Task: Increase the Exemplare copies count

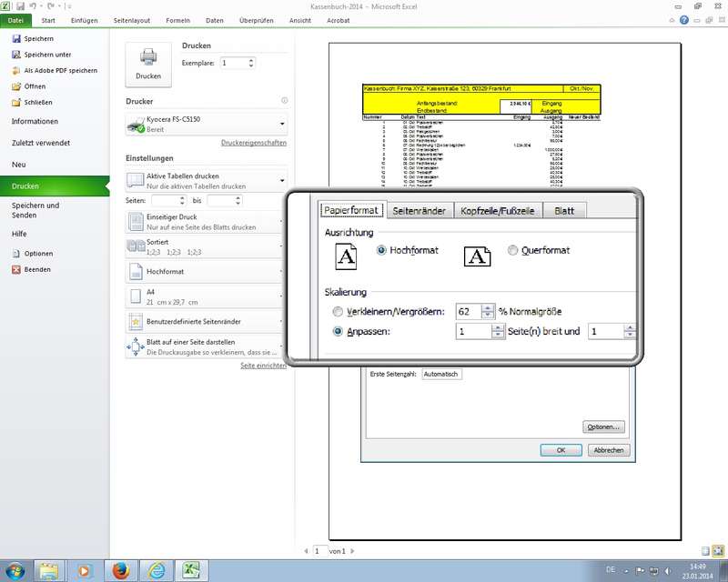Action: pyautogui.click(x=251, y=60)
